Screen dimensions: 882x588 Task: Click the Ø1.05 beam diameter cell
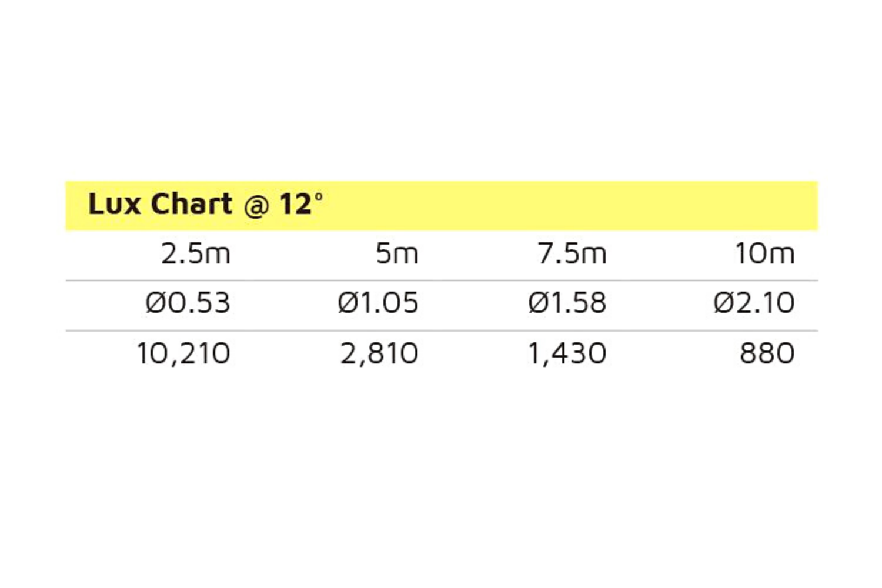click(x=378, y=303)
